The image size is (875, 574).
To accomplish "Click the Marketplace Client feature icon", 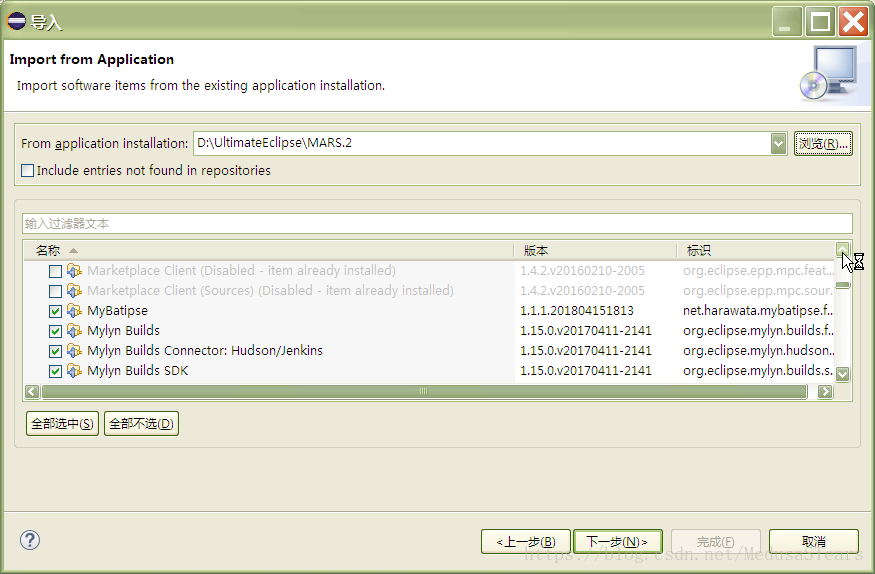I will 74,271.
